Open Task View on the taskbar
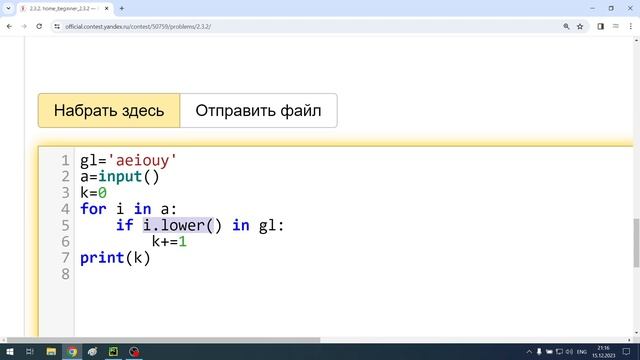 point(30,351)
